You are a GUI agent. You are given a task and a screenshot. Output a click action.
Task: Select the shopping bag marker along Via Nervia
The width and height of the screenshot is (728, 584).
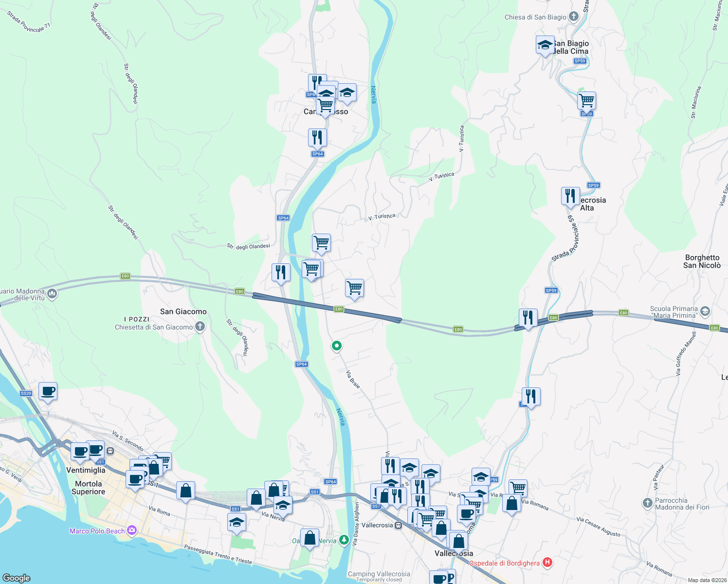(256, 498)
